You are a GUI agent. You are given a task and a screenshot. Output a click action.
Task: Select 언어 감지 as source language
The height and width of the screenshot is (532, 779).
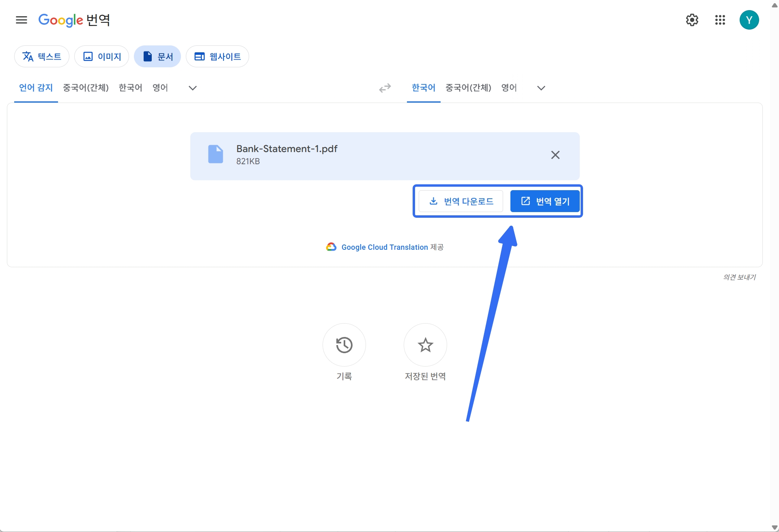tap(36, 88)
